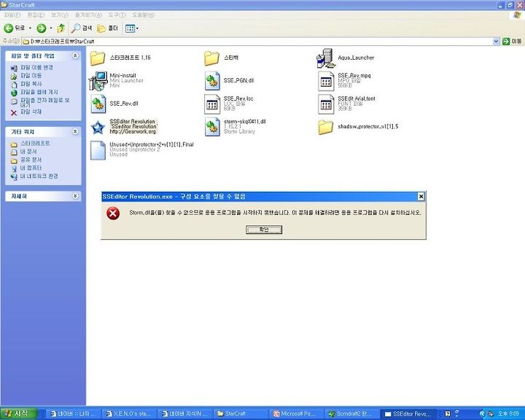Click Publish file to Web link
Screen dimensions: 525x420
pyautogui.click(x=39, y=92)
